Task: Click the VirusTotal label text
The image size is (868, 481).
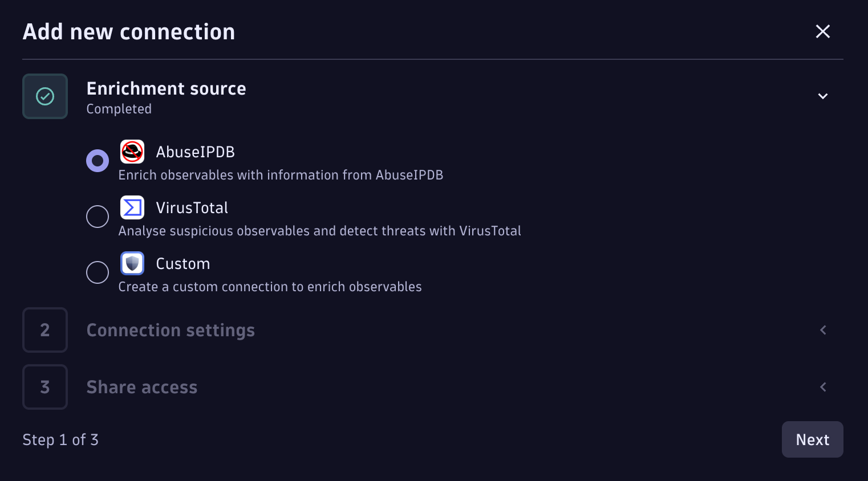Action: pos(192,208)
